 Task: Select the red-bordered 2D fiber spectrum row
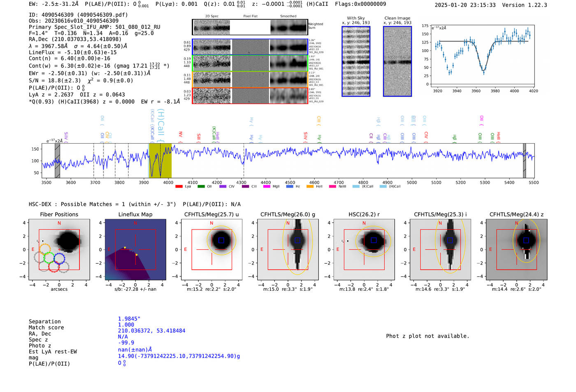click(x=250, y=95)
